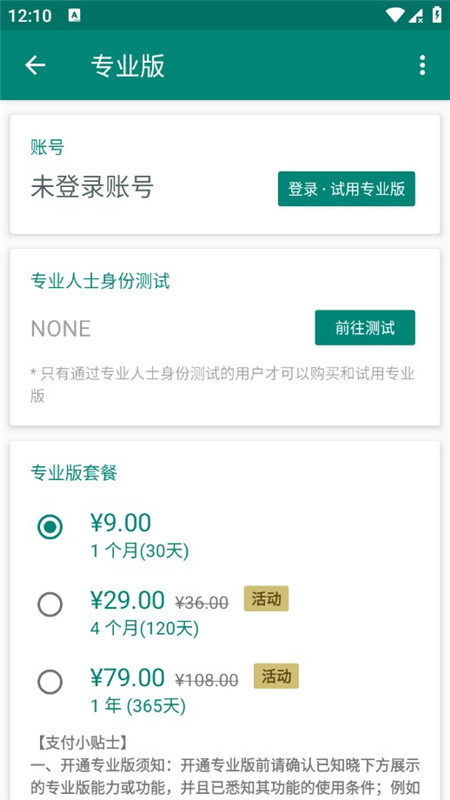Tap the 未登录账号 account text
The width and height of the screenshot is (450, 800).
tap(92, 187)
